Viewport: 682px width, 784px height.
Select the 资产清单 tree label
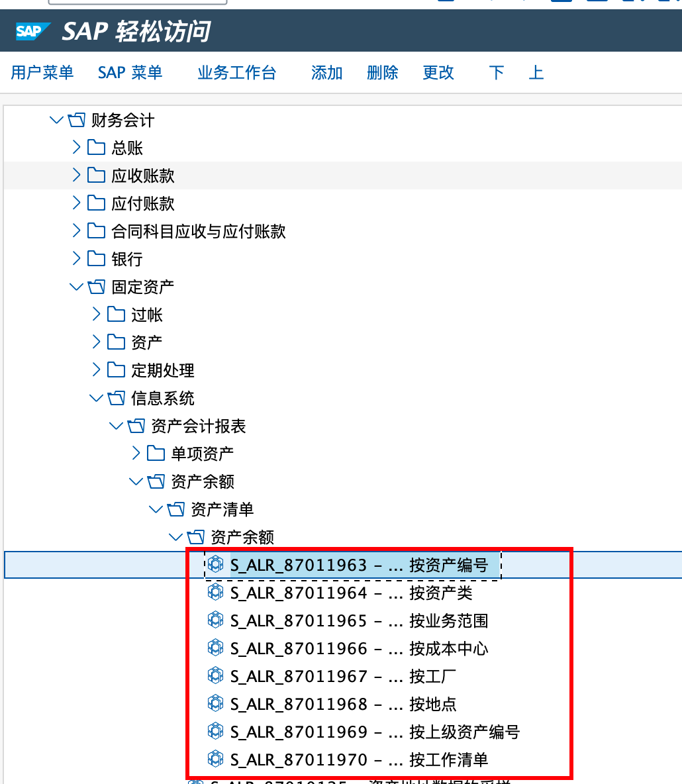(222, 510)
